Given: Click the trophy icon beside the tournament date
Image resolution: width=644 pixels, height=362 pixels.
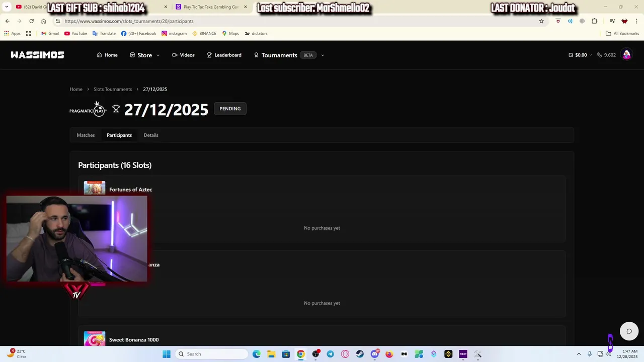Looking at the screenshot, I should click(116, 109).
